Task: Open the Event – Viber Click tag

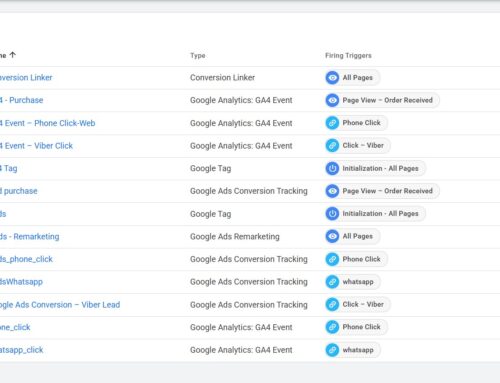Action: [36, 146]
